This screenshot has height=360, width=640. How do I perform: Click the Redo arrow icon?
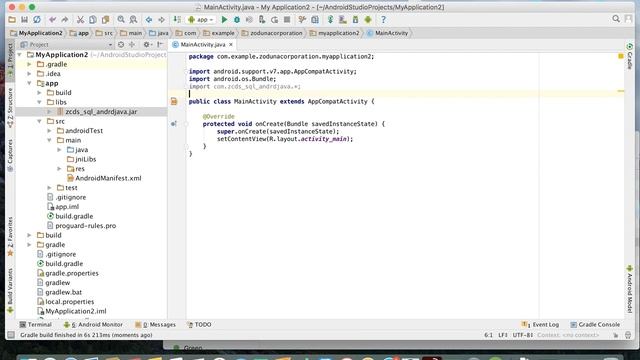coord(64,20)
